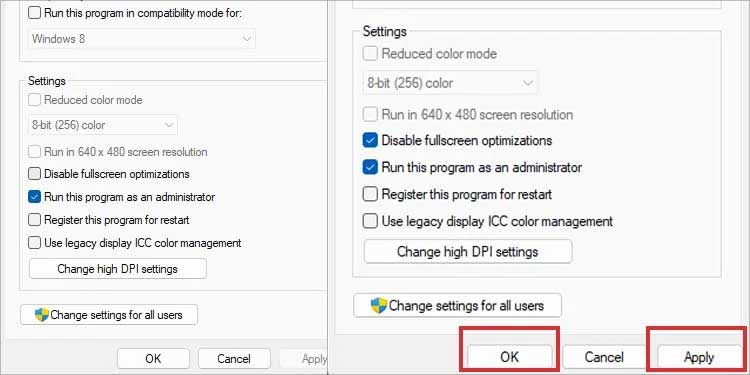This screenshot has height=375, width=750.
Task: Click the red-outlined OK button
Action: [x=509, y=357]
